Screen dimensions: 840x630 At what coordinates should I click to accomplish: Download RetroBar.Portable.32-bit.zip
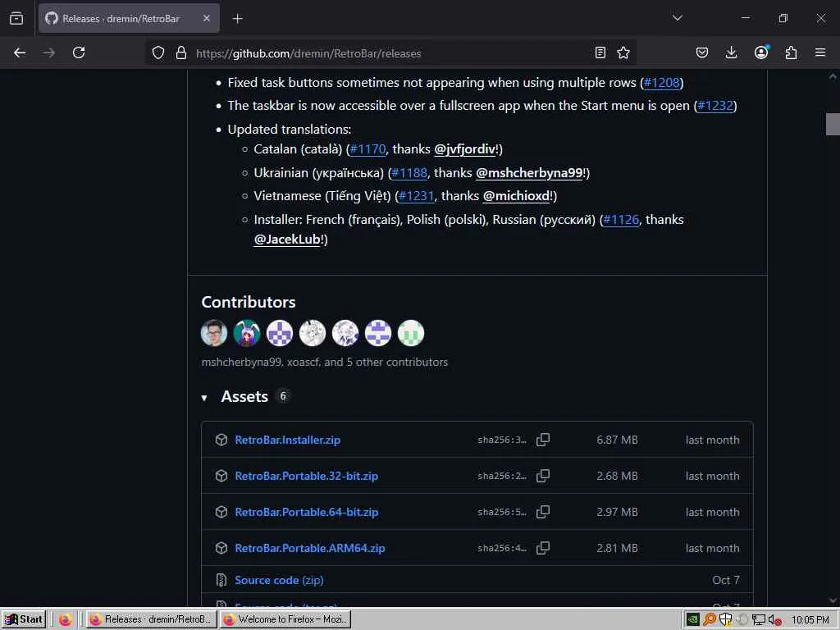click(307, 476)
